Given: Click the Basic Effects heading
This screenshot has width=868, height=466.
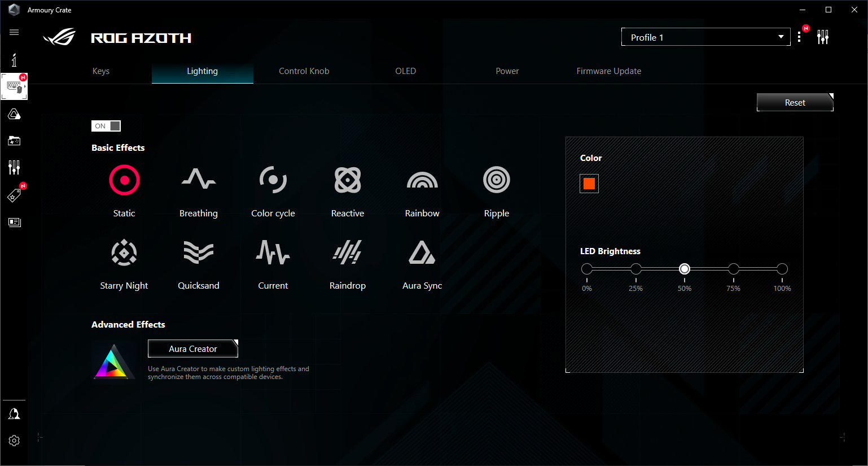Looking at the screenshot, I should click(118, 147).
